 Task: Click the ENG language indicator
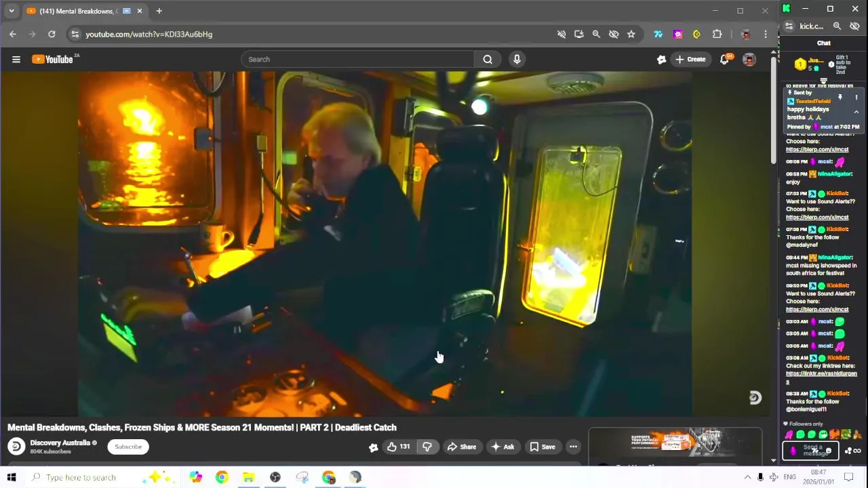coord(790,477)
